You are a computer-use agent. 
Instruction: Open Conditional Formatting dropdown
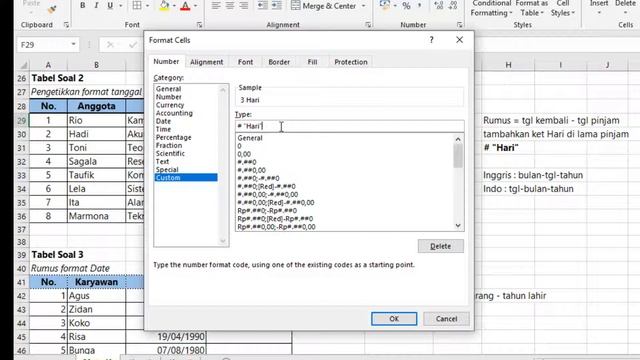point(491,9)
